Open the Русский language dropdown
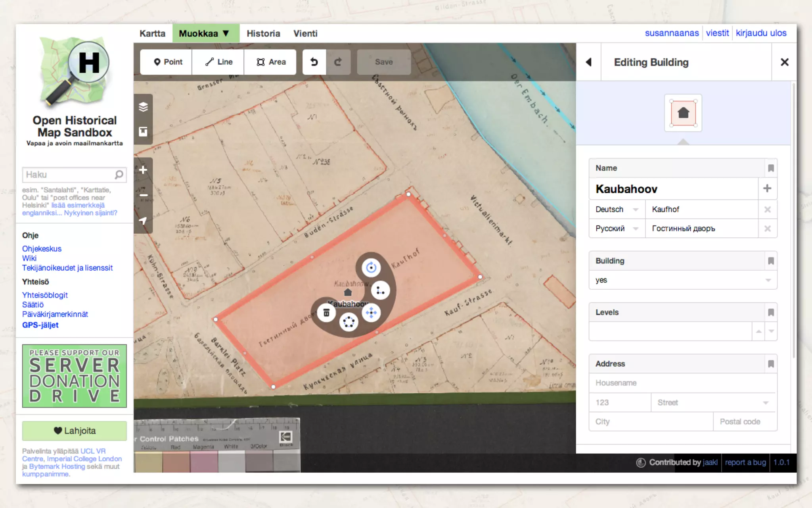812x508 pixels. pyautogui.click(x=617, y=229)
